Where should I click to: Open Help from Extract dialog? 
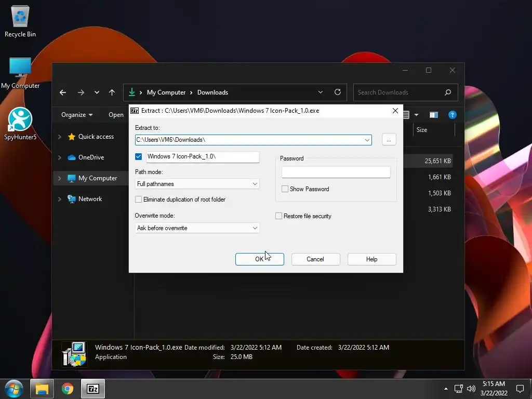point(372,259)
